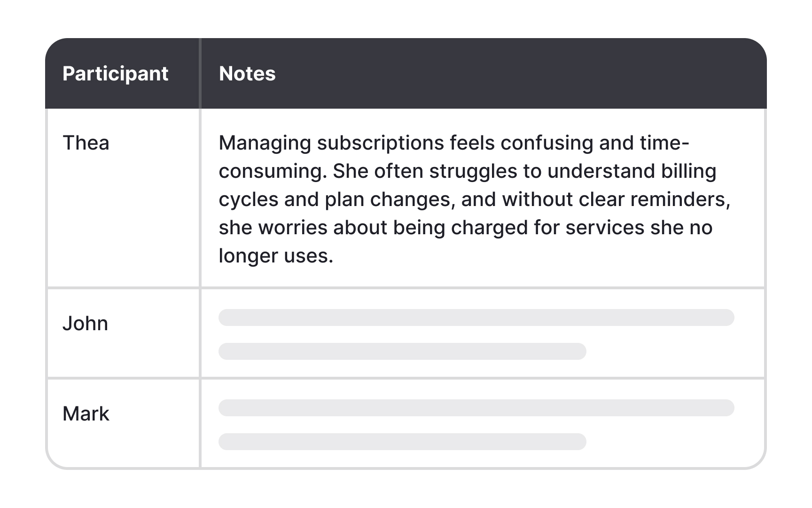Click the words 'longer uses.' in notes

276,256
